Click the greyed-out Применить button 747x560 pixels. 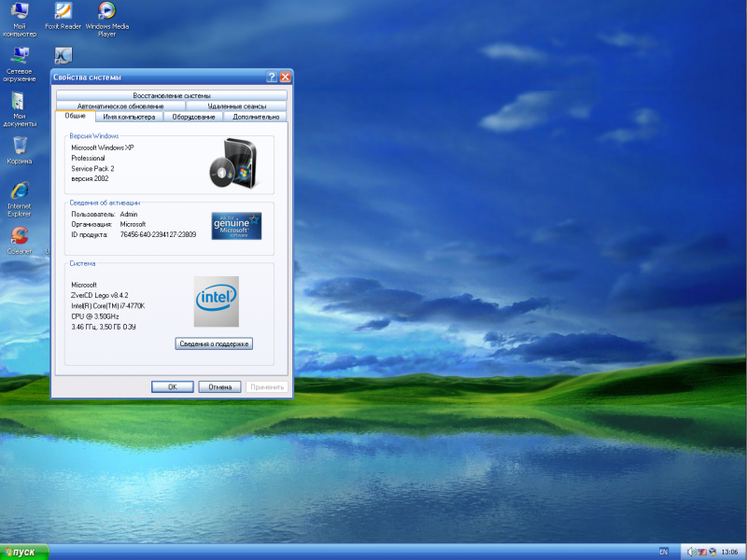point(267,386)
